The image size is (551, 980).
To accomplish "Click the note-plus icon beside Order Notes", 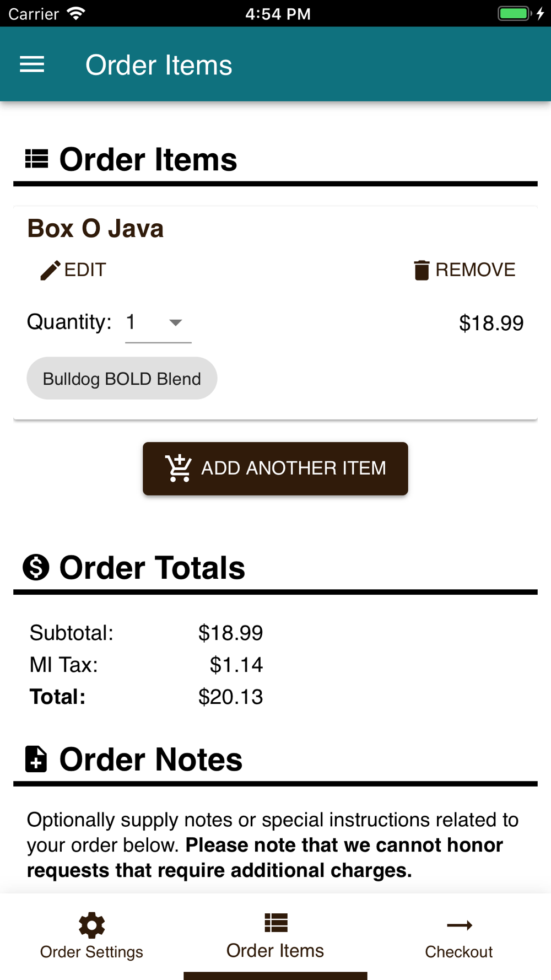I will click(x=36, y=759).
